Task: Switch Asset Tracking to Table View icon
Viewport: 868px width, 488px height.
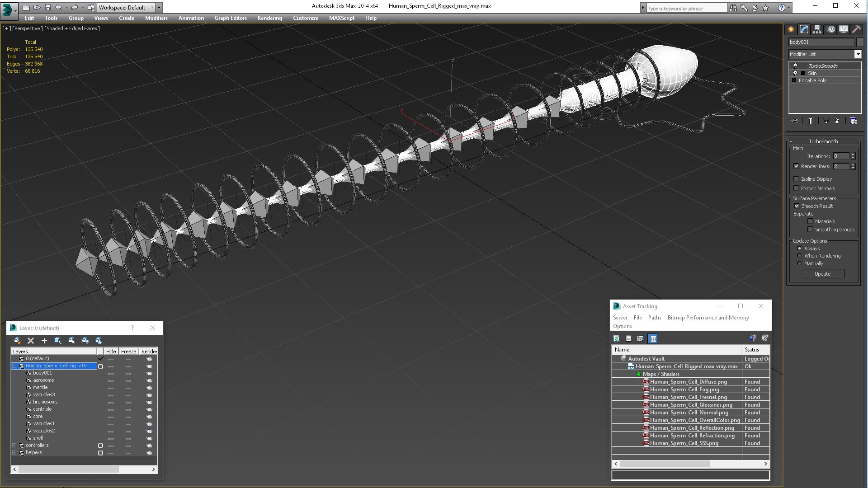Action: pyautogui.click(x=653, y=338)
